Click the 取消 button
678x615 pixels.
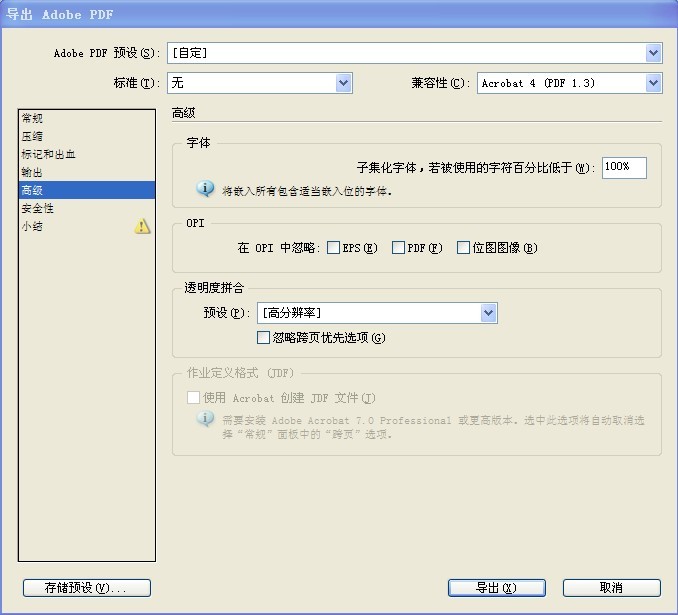click(x=611, y=588)
